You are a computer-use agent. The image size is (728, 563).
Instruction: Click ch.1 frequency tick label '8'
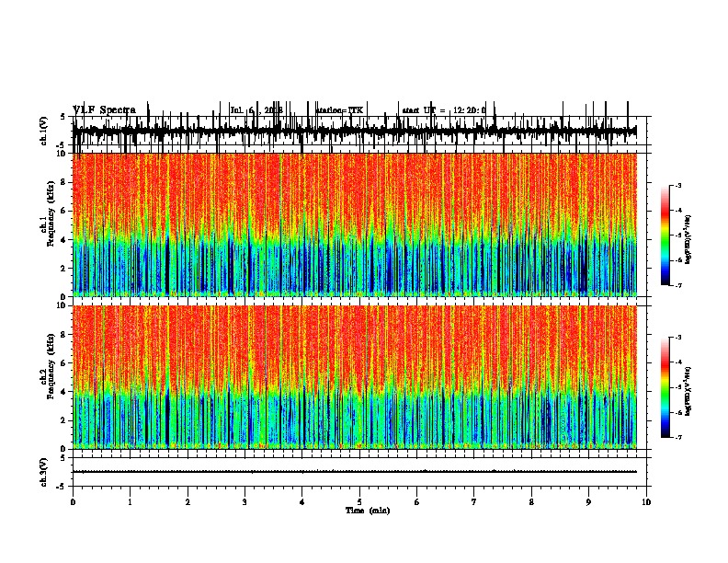click(63, 182)
